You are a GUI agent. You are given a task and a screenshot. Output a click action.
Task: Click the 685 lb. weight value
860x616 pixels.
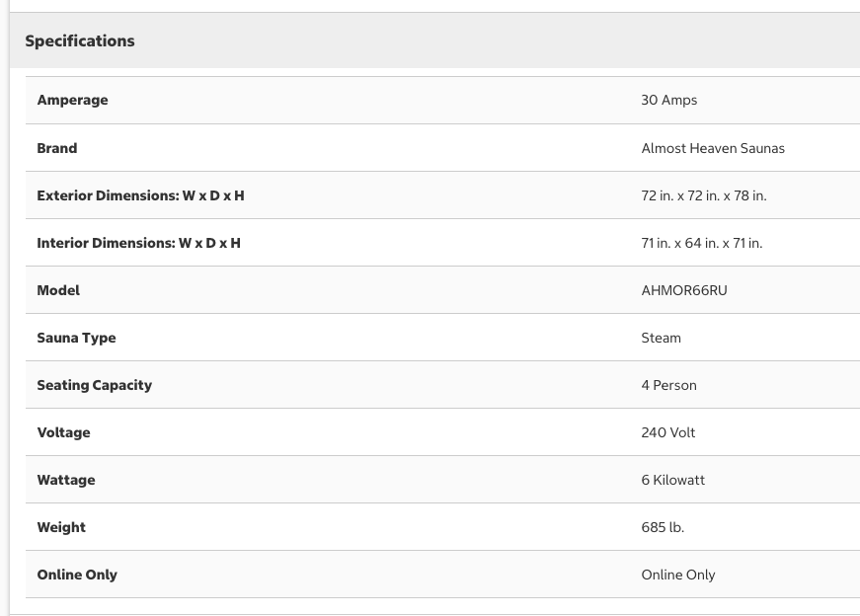pyautogui.click(x=662, y=527)
